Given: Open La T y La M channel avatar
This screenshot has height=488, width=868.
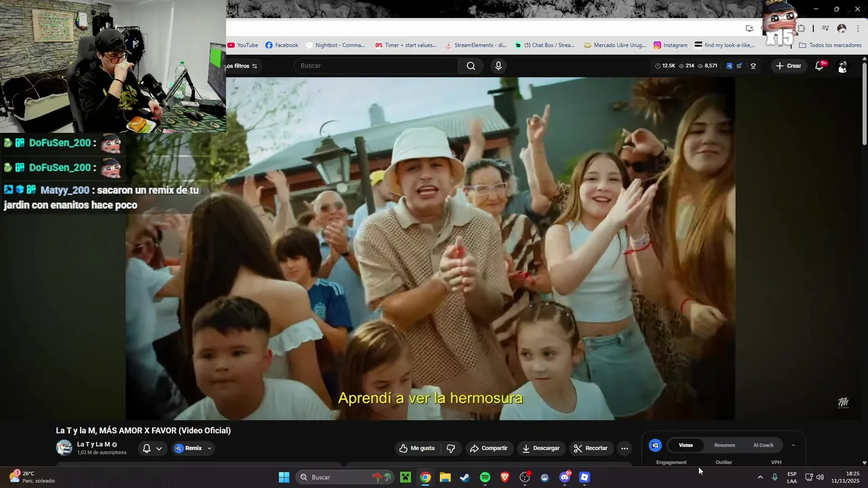Looking at the screenshot, I should click(64, 447).
